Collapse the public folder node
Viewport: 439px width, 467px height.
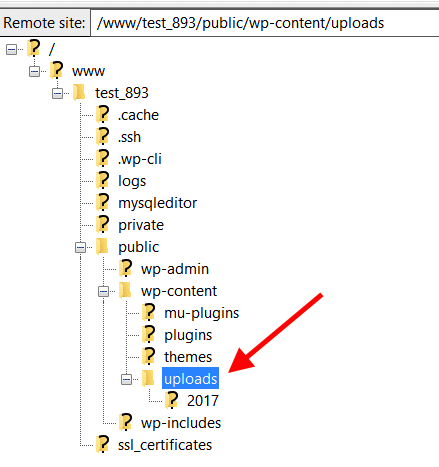point(80,247)
